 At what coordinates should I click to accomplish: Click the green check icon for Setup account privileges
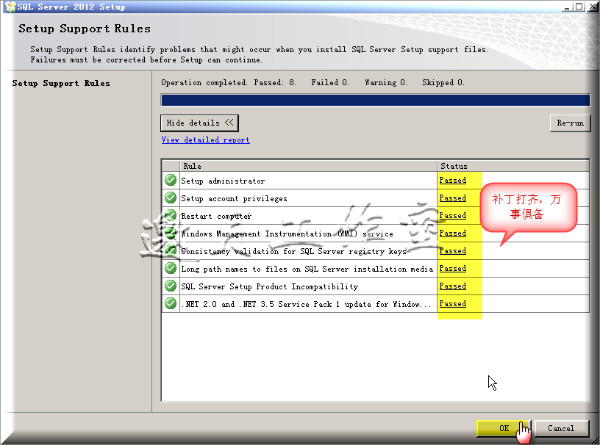(170, 198)
